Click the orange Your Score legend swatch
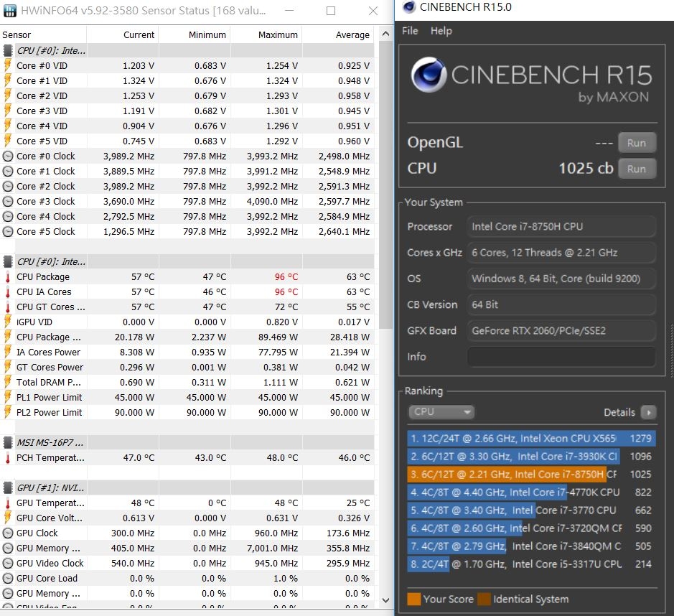Viewport: 674px width, 616px height. point(413,599)
